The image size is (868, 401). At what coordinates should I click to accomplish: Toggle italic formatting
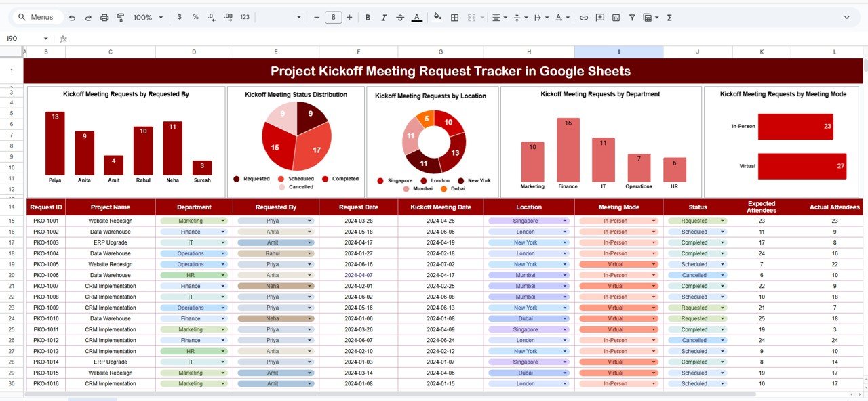coord(384,17)
